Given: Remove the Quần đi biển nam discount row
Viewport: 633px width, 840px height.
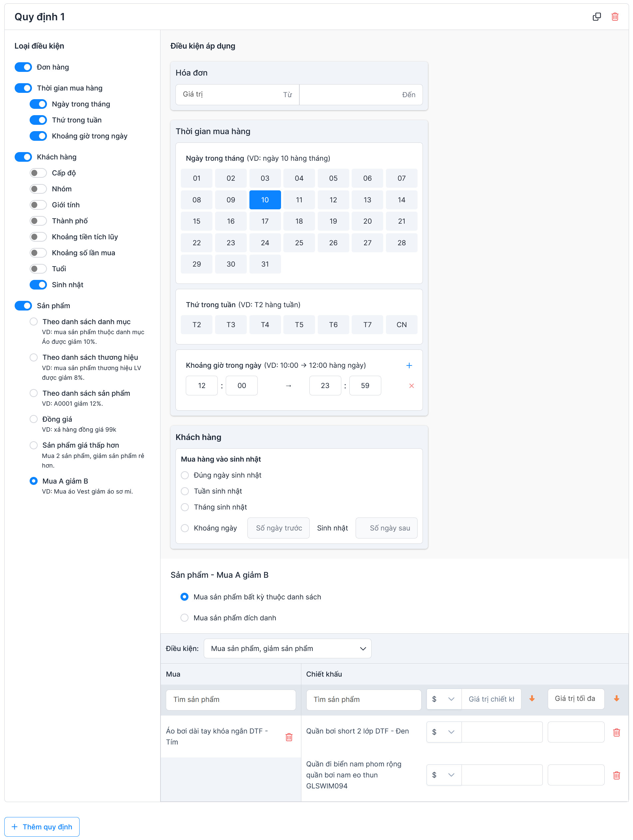Looking at the screenshot, I should pos(616,775).
